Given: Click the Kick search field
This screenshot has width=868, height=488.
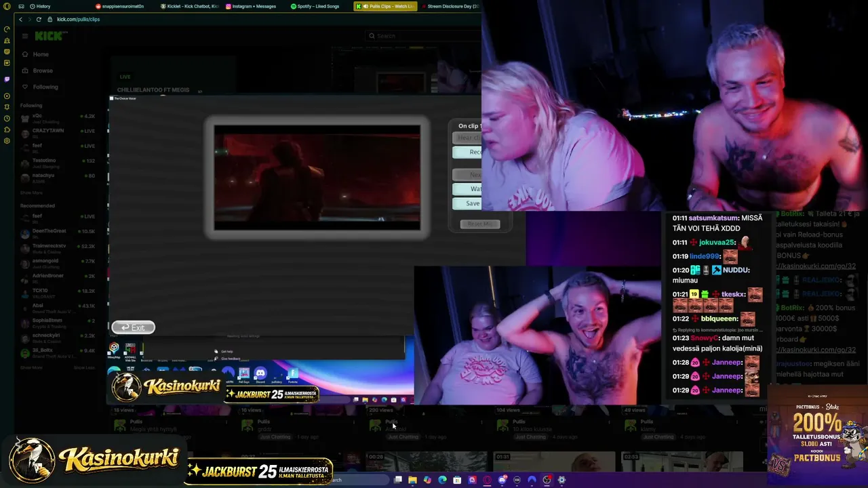Looking at the screenshot, I should [x=424, y=36].
